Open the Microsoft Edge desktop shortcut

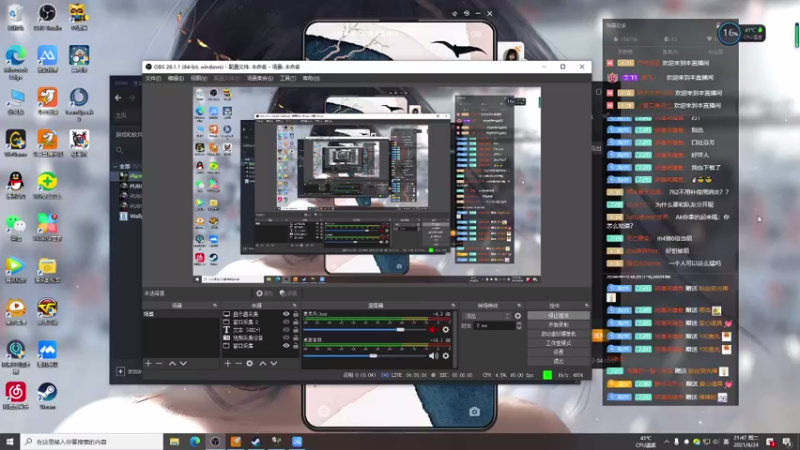(15, 61)
